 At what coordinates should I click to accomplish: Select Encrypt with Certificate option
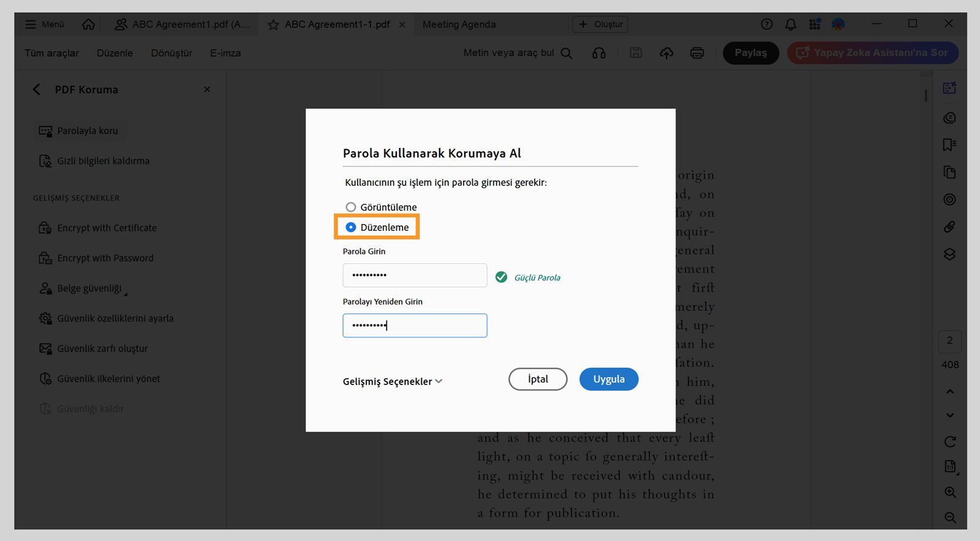[98, 228]
